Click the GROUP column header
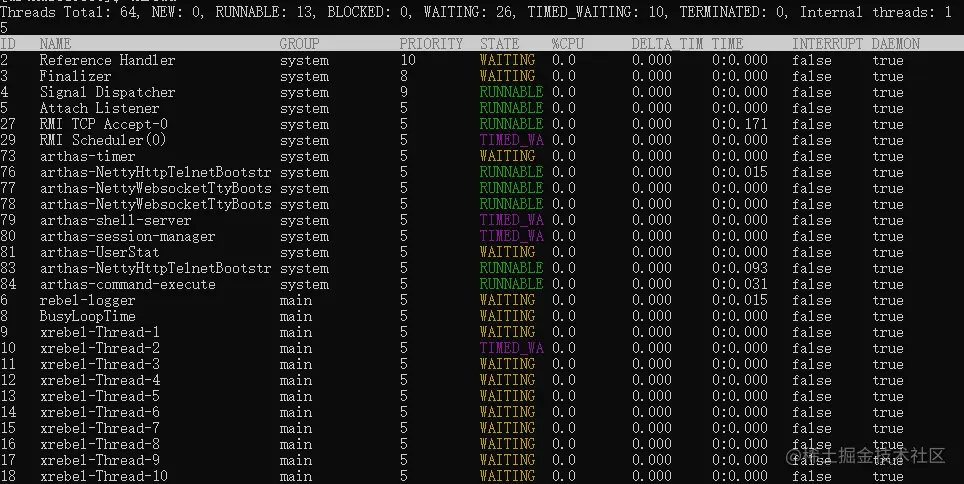 pos(299,44)
